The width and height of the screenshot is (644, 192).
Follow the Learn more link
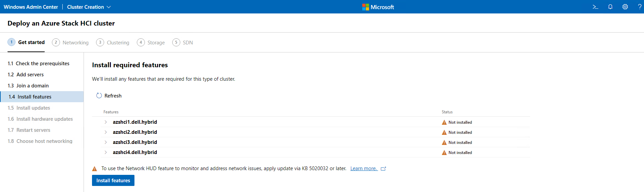[364, 168]
